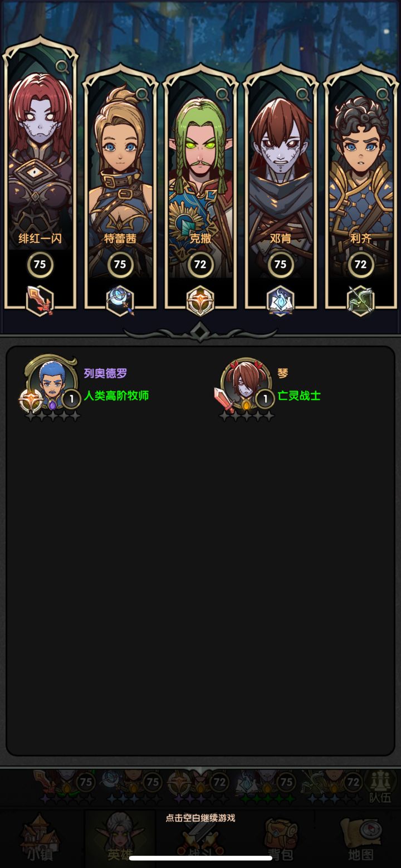This screenshot has height=868, width=401.
Task: Select 利齐's bow class hexagon icon
Action: tap(361, 301)
